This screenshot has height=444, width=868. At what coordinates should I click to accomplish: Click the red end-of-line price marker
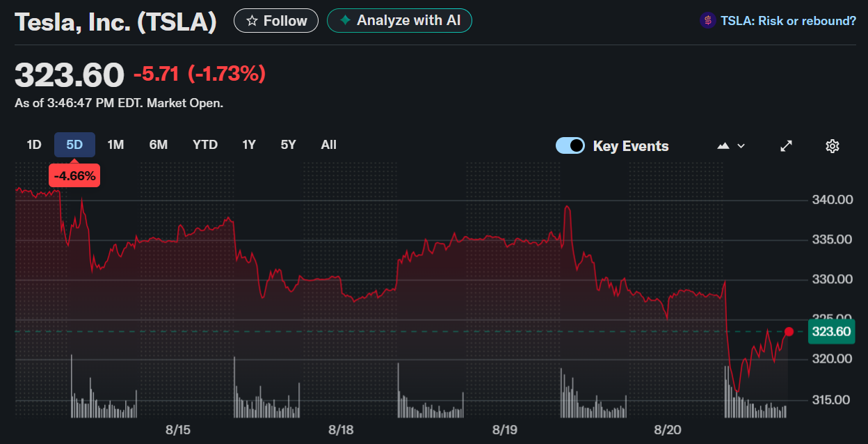(x=789, y=331)
